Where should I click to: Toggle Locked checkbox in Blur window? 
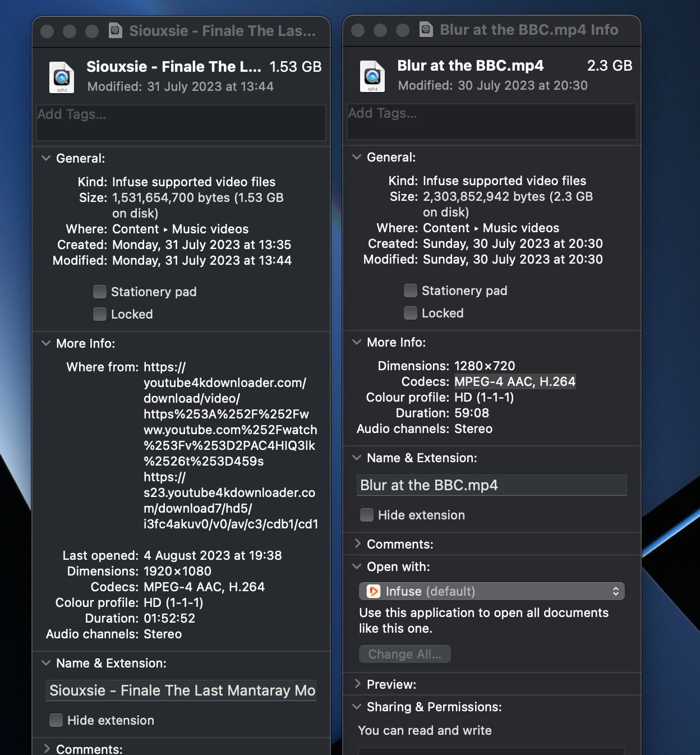tap(411, 313)
